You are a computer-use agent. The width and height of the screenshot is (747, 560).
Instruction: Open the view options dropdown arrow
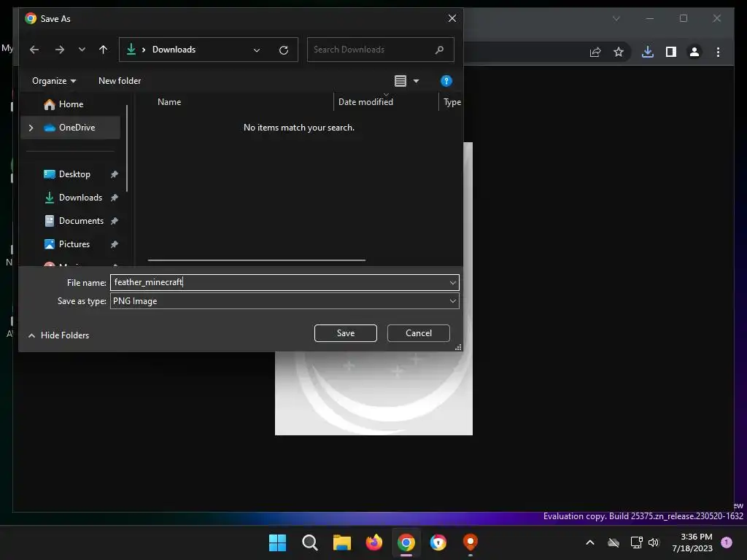[x=416, y=81]
